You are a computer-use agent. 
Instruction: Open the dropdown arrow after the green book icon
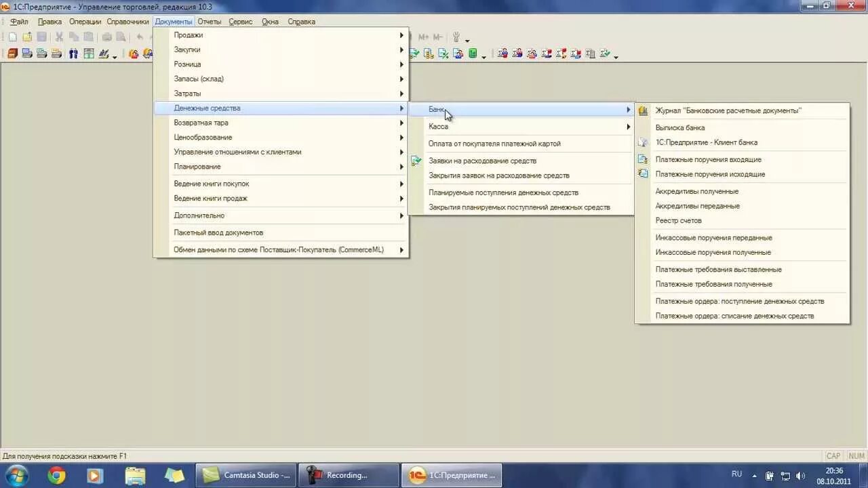[484, 56]
